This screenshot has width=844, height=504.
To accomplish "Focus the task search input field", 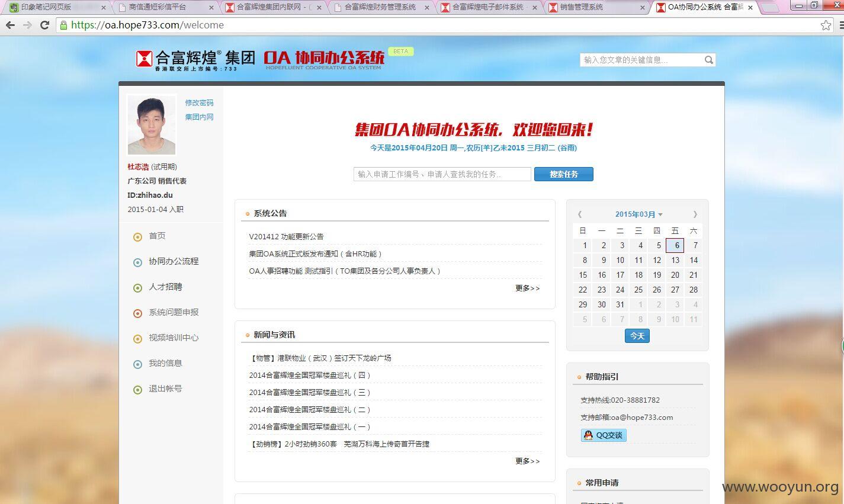I will (x=442, y=174).
